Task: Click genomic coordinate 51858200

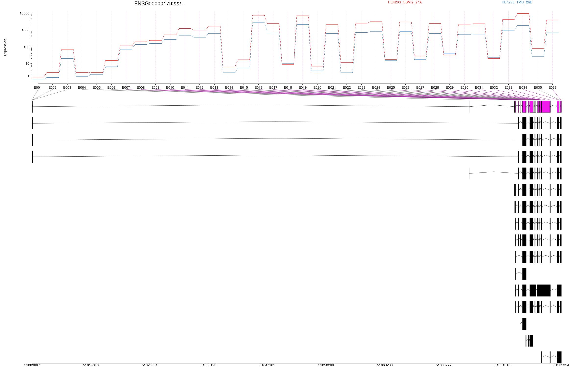Action: coord(326,365)
